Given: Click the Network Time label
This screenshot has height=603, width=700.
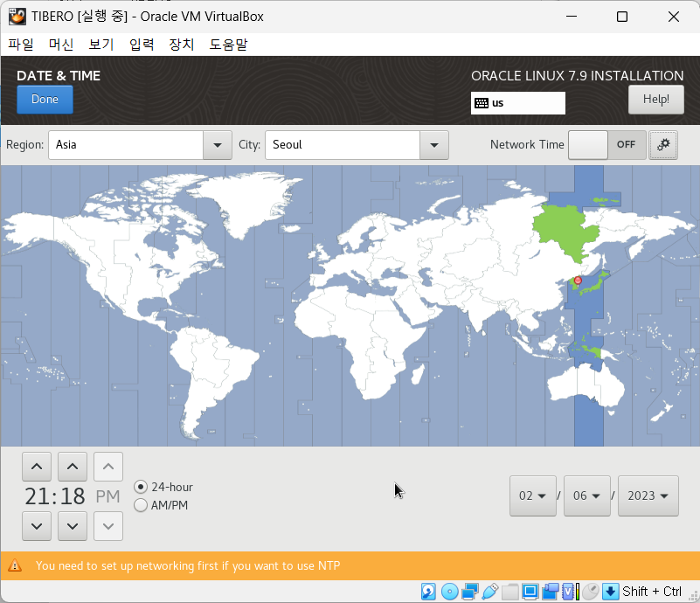Looking at the screenshot, I should [x=527, y=144].
